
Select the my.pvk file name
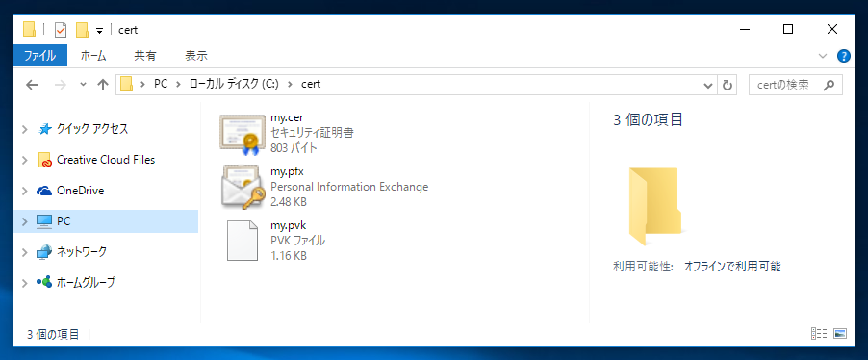click(288, 225)
